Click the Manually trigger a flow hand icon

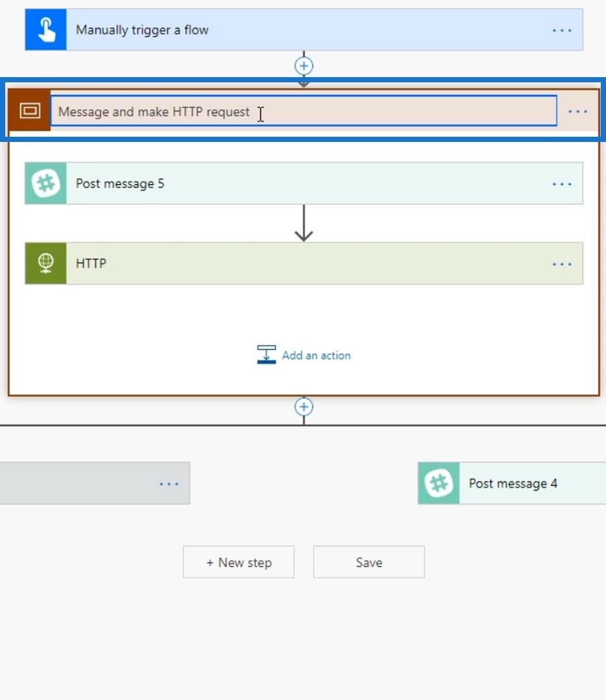[46, 30]
